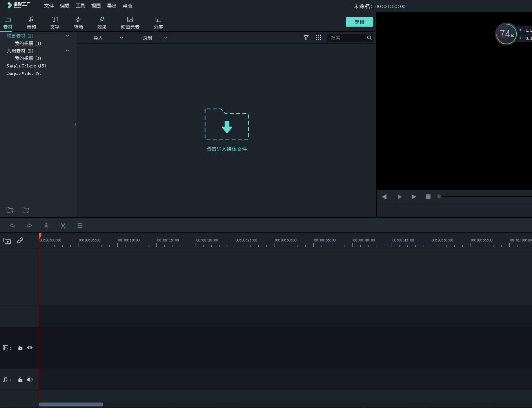Collapse the 项目素材 tree section
Screen dimensions: 532x408
coord(67,36)
